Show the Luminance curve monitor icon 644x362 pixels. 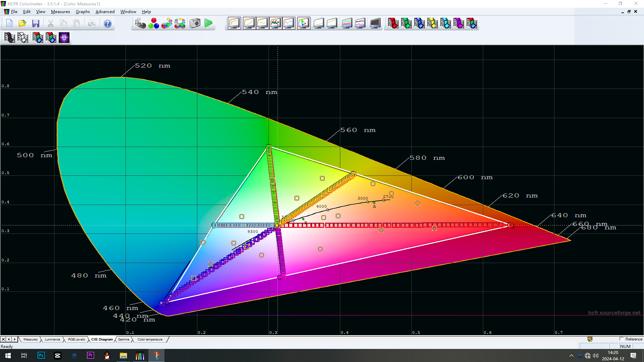click(x=249, y=23)
